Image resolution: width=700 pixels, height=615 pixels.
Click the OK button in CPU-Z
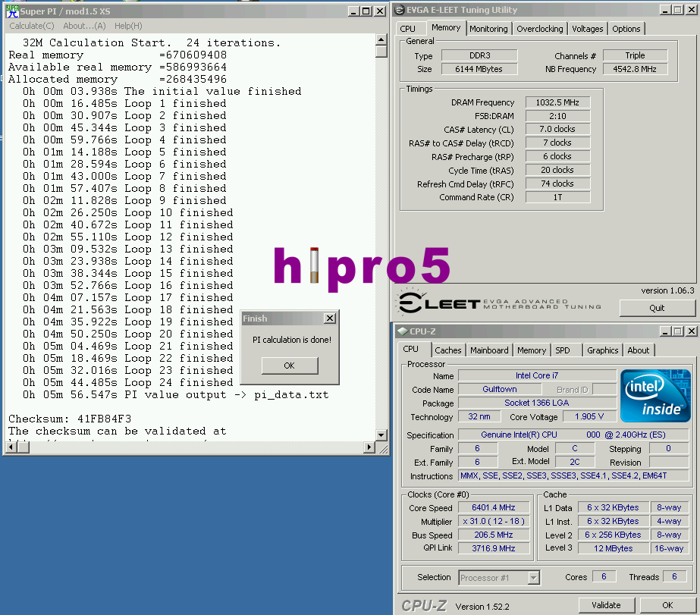[667, 605]
